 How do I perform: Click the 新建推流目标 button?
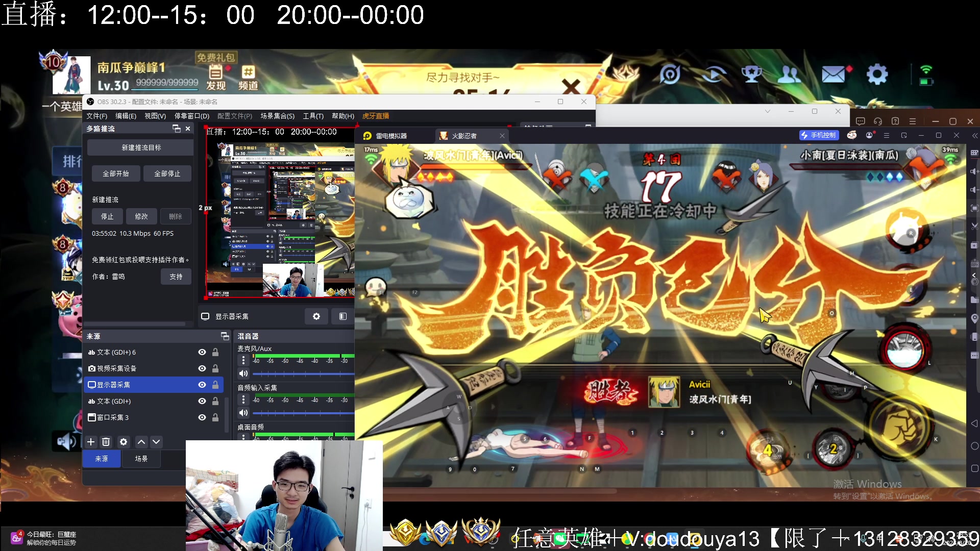(x=141, y=147)
